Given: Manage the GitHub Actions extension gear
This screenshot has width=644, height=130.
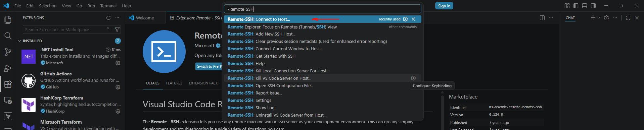Looking at the screenshot, I should [118, 87].
